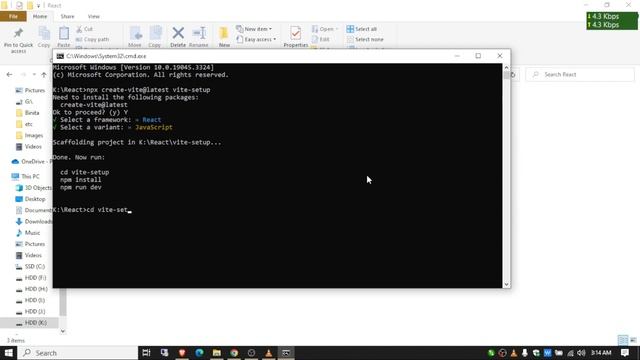Open the Brave browser taskbar icon
Image resolution: width=640 pixels, height=360 pixels.
pyautogui.click(x=182, y=353)
